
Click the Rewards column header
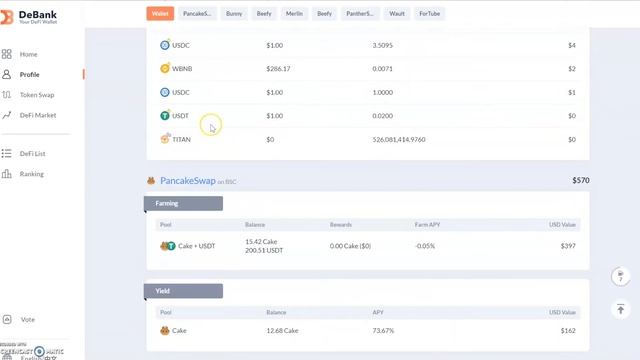pos(341,224)
